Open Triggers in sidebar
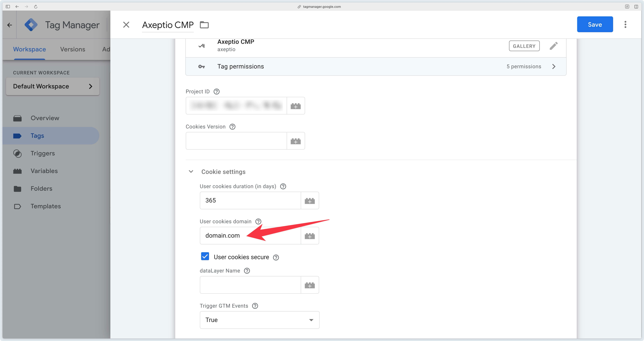This screenshot has height=341, width=644. click(x=51, y=153)
